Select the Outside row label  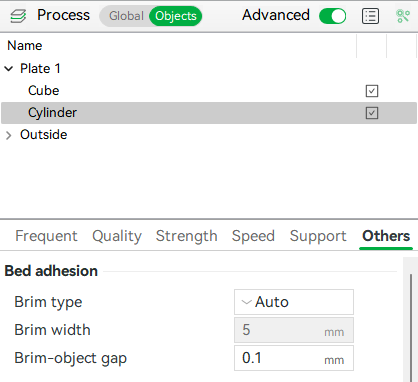click(44, 135)
